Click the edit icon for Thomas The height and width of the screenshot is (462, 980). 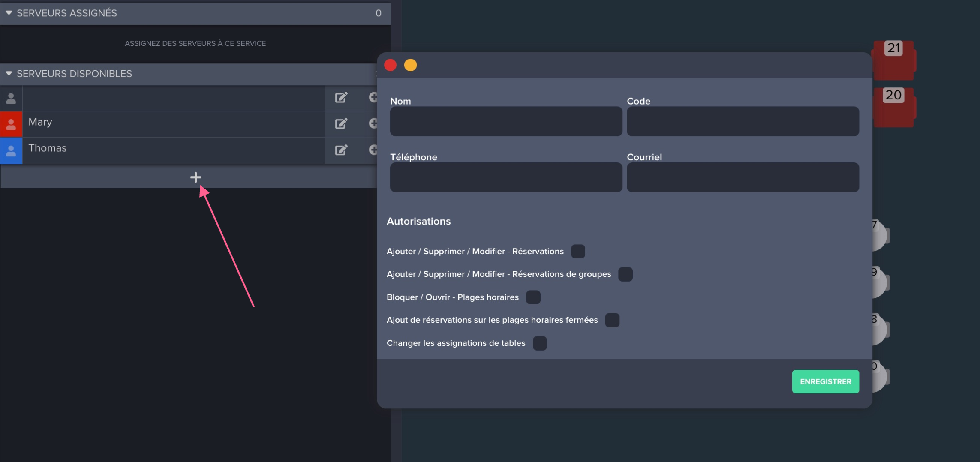pyautogui.click(x=341, y=150)
